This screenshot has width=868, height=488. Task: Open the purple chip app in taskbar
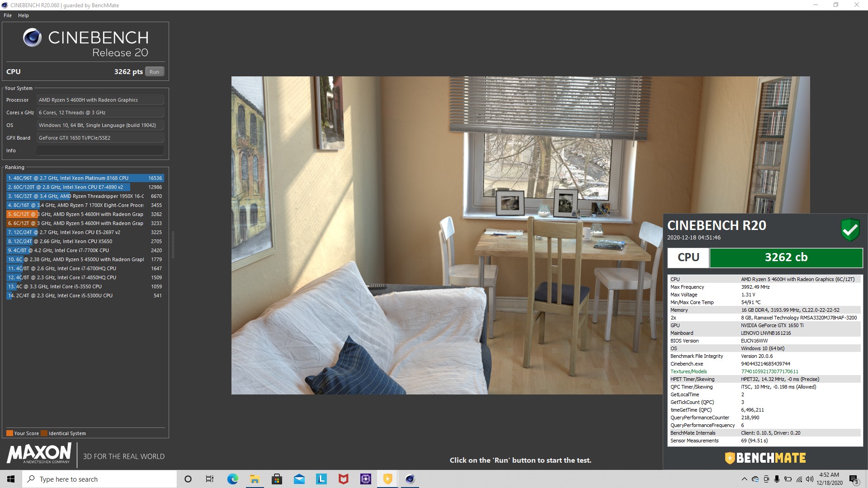pos(365,479)
